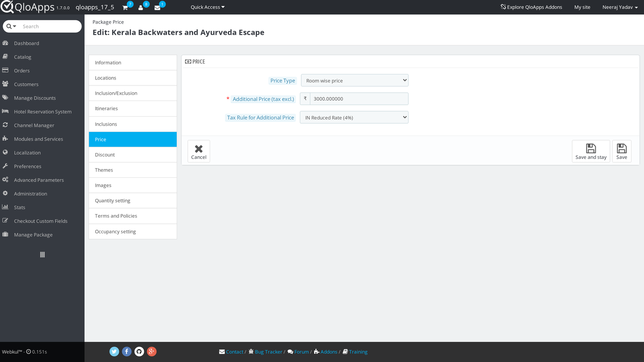The height and width of the screenshot is (362, 644).
Task: Collapse the sidebar menu icon
Action: tap(42, 255)
